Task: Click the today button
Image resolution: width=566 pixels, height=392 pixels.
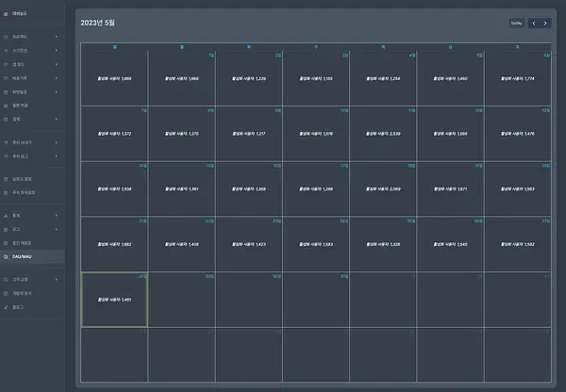Action: 517,23
